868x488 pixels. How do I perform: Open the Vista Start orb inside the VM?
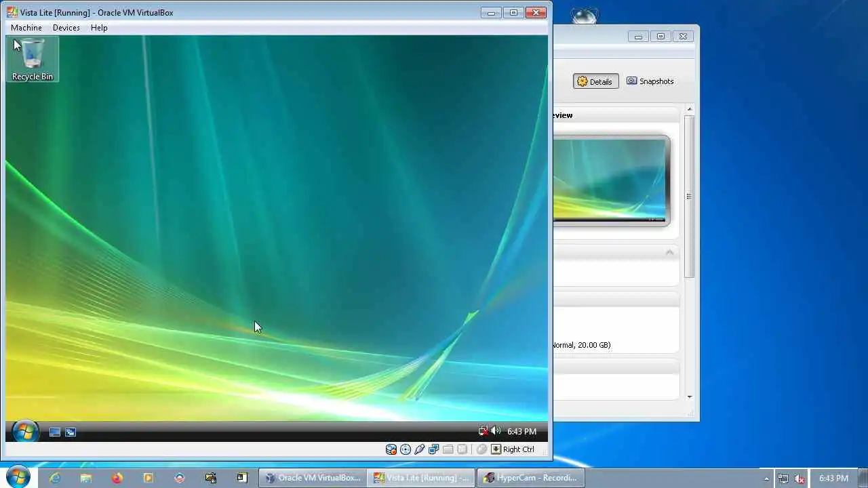pyautogui.click(x=25, y=431)
